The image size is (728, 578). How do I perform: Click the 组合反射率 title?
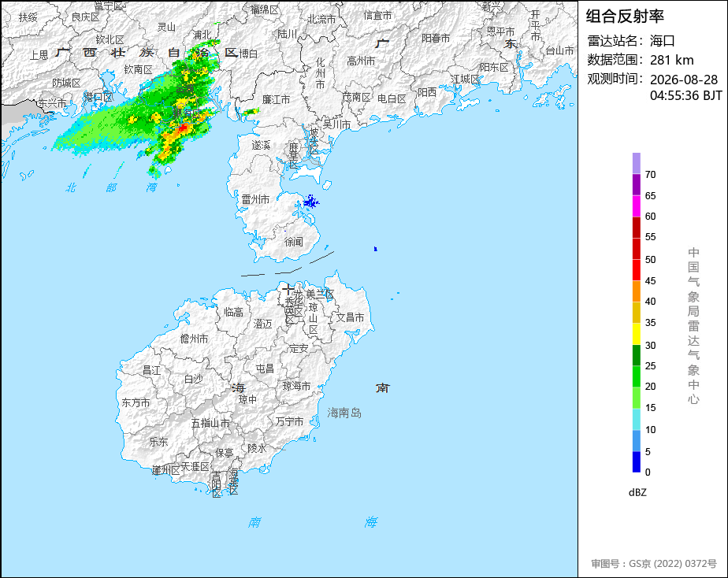625,17
